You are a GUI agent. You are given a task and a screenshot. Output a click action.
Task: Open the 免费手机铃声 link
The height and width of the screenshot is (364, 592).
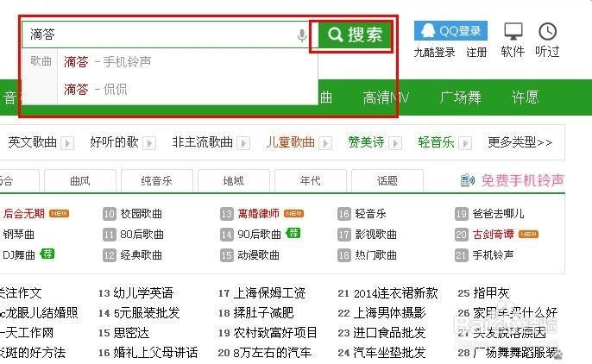coord(523,180)
